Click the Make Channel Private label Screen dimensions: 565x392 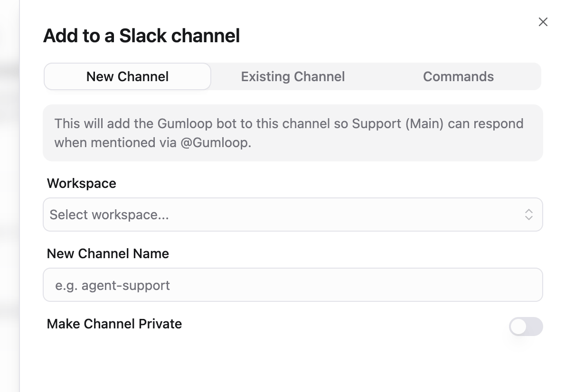click(x=114, y=324)
